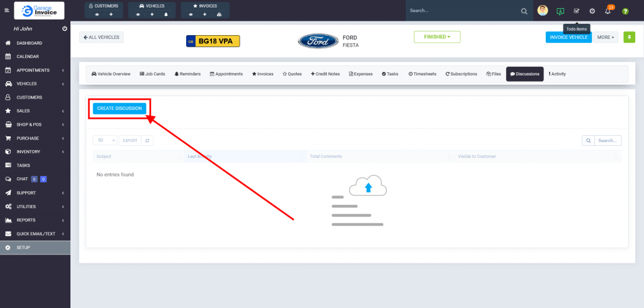The width and height of the screenshot is (644, 308).
Task: Switch to the Subscriptions tab
Action: (461, 74)
